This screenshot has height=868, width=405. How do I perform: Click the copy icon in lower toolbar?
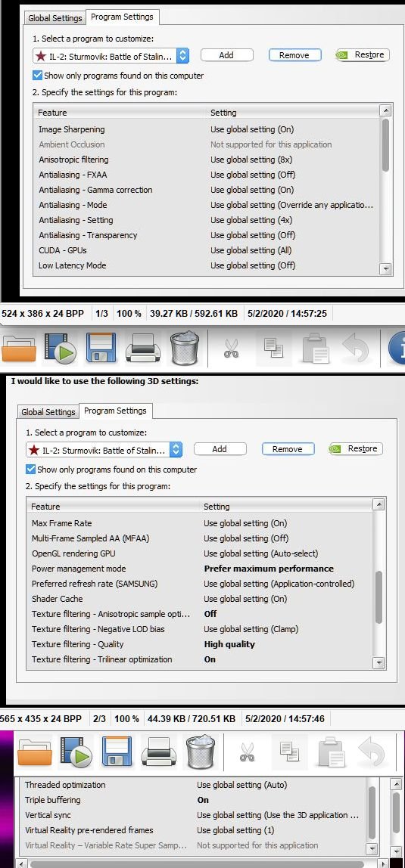click(x=288, y=752)
